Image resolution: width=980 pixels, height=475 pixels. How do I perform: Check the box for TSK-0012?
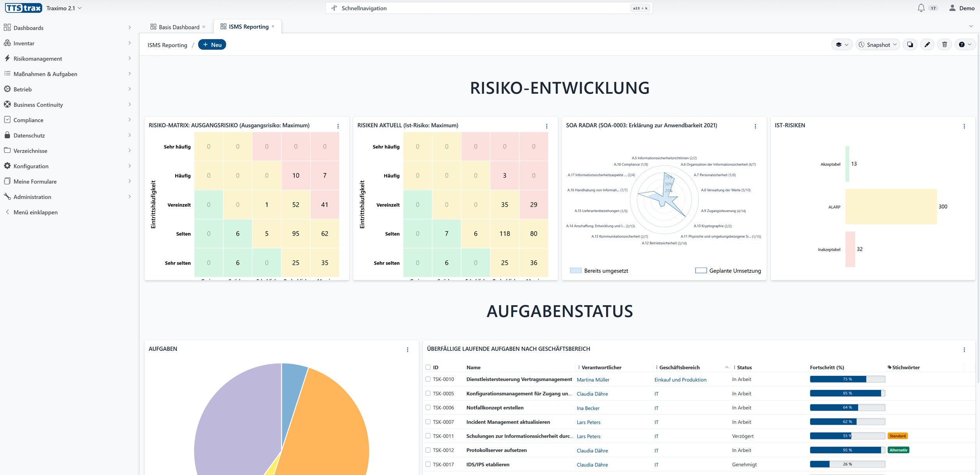tap(428, 450)
